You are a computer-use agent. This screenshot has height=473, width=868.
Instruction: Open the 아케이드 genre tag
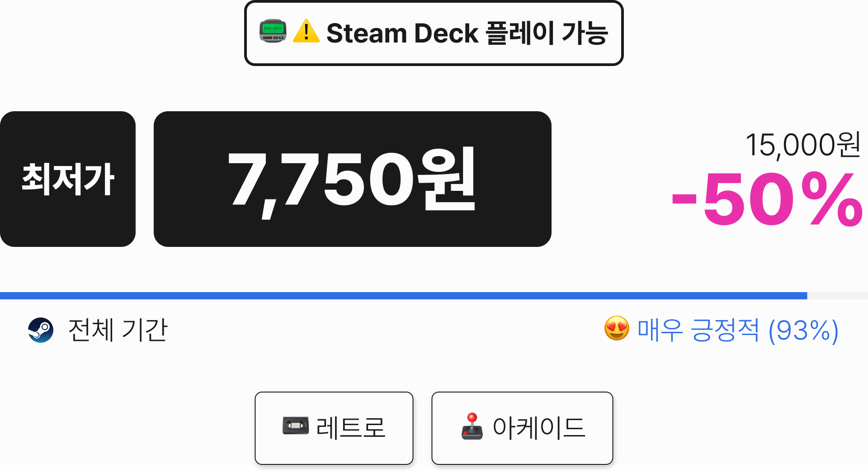coord(522,428)
